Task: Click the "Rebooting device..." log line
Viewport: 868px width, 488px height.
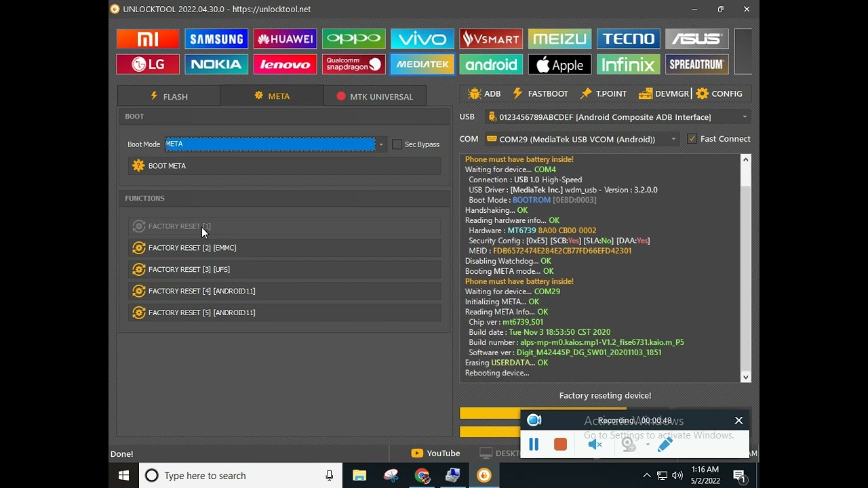Action: point(497,373)
